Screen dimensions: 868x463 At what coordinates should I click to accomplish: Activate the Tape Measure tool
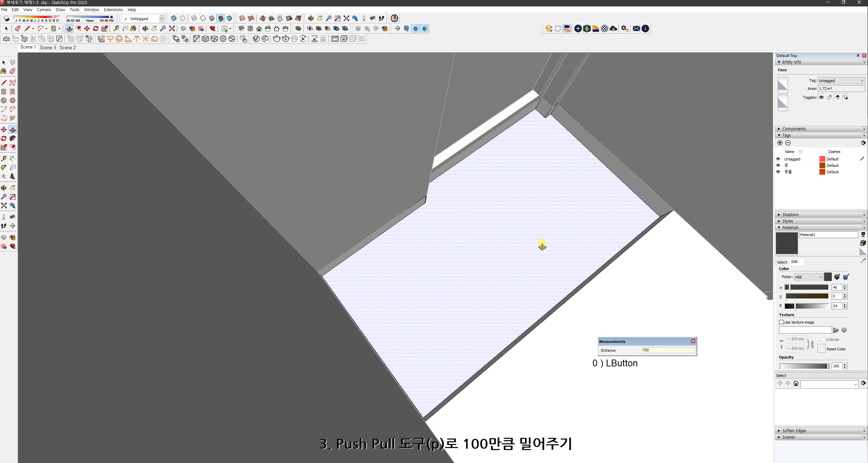point(4,157)
